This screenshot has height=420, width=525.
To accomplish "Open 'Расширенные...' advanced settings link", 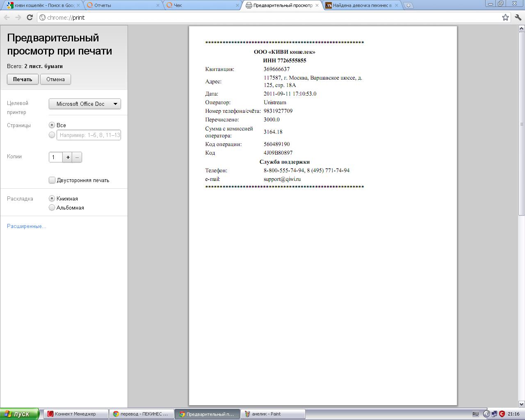I will (x=27, y=226).
